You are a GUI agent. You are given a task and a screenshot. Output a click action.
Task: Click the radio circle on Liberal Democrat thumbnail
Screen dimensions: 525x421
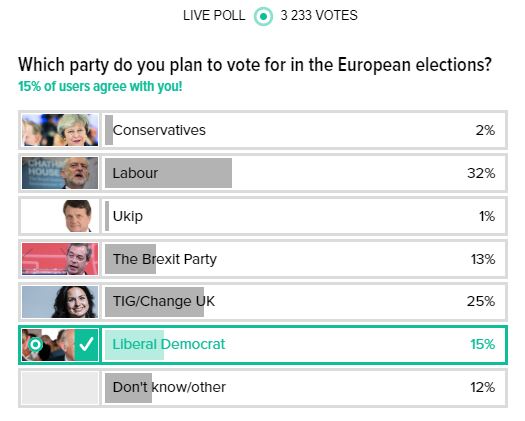click(x=35, y=344)
